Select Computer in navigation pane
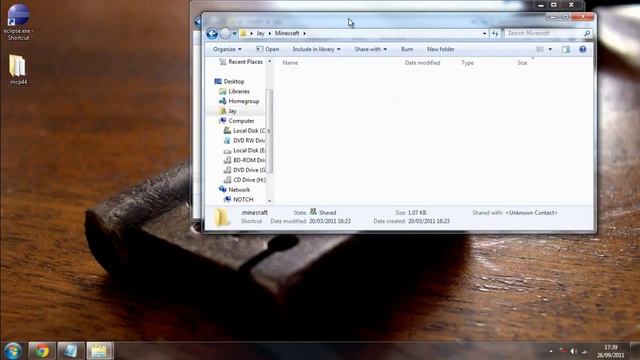This screenshot has width=640, height=360. click(237, 121)
